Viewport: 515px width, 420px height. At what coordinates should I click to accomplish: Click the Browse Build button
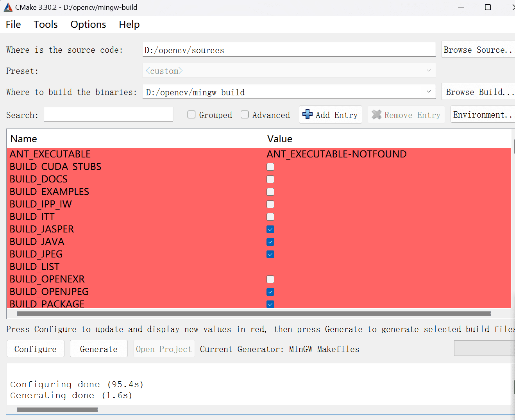coord(478,92)
